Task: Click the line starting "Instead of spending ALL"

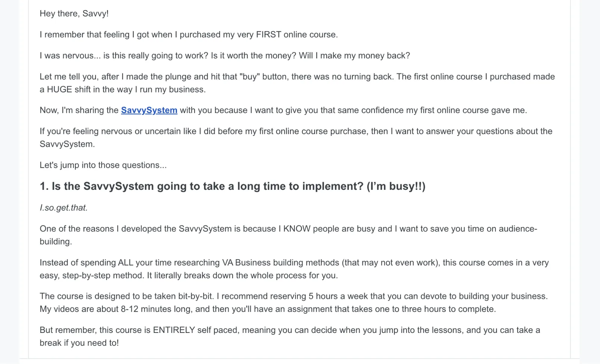Action: click(294, 263)
